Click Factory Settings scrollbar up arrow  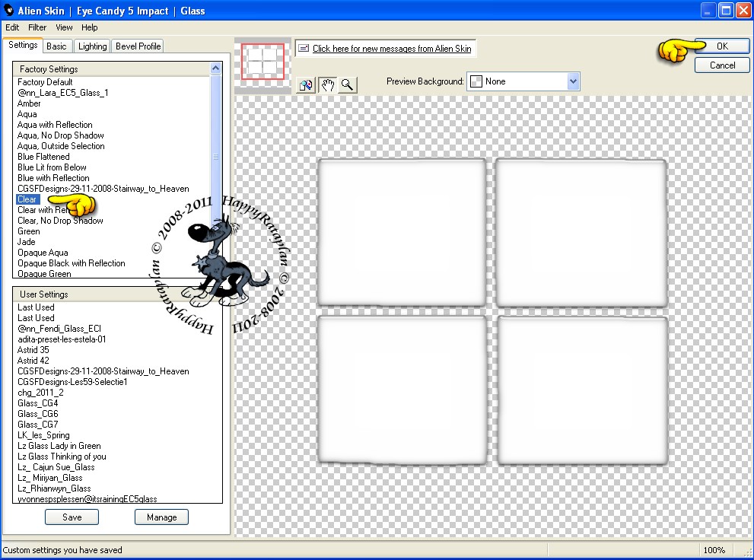click(215, 68)
